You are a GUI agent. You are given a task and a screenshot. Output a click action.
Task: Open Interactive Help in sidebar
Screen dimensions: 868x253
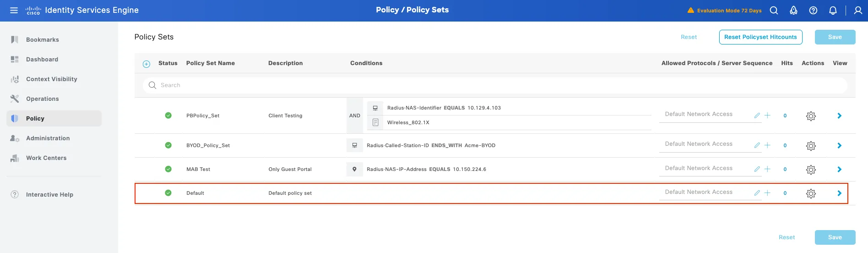click(54, 194)
